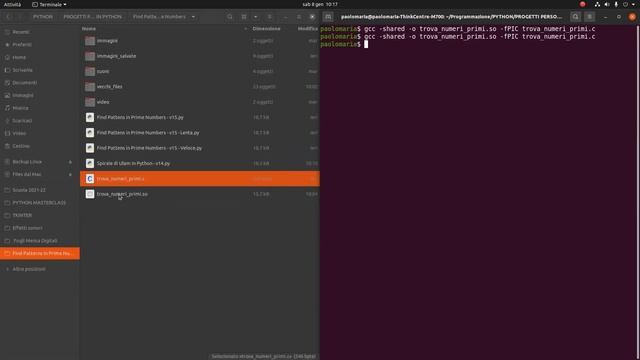Go back in Files navigation
Viewport: 640px width, 360px height.
click(x=8, y=17)
